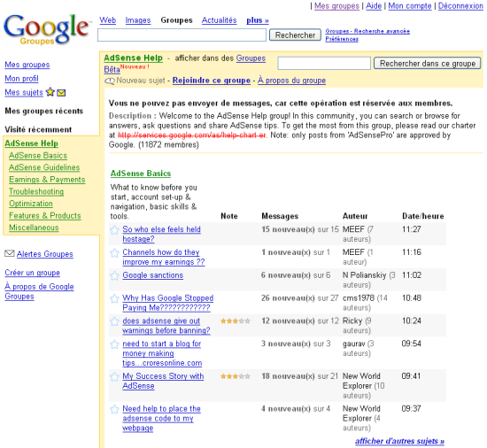This screenshot has width=487, height=448.
Task: Click the Déconnexion link
Action: click(x=460, y=6)
